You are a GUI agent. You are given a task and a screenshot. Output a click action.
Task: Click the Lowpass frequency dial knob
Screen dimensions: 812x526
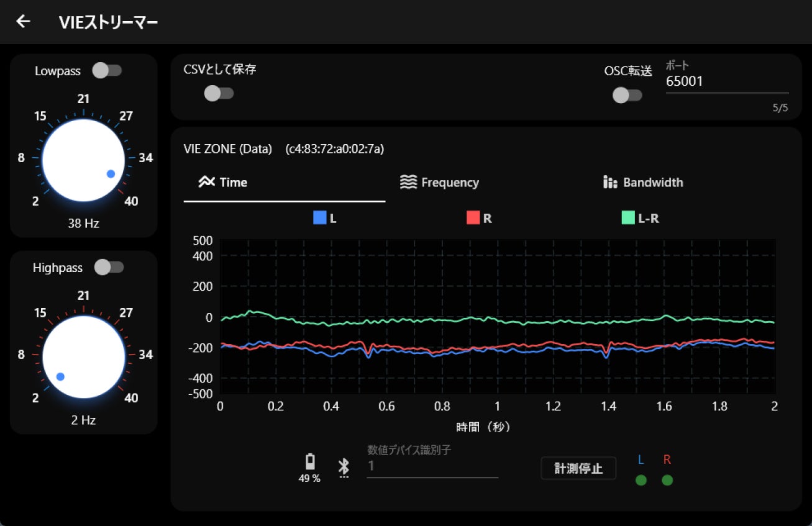pos(83,160)
